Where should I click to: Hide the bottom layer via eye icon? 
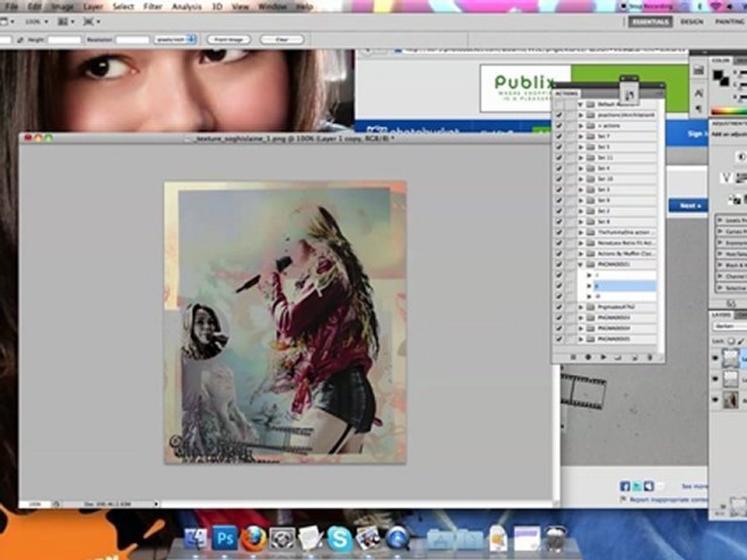[x=715, y=400]
